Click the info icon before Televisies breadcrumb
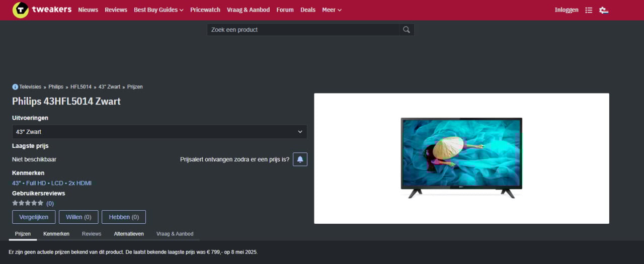This screenshot has width=644, height=264. [15, 87]
